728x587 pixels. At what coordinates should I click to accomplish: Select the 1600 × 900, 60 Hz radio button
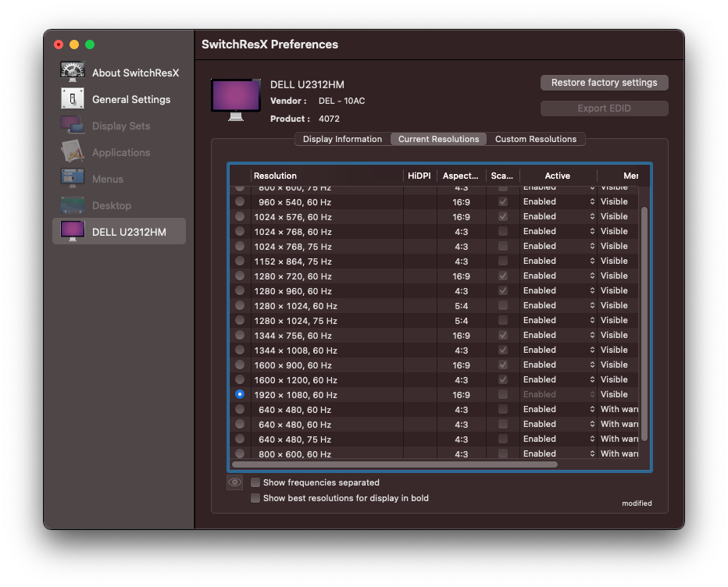(x=240, y=365)
